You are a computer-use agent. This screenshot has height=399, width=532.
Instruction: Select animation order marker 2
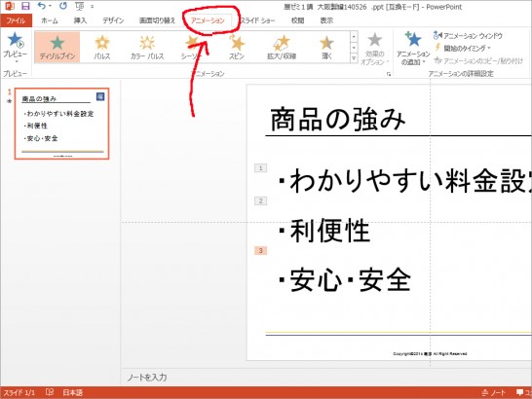click(x=260, y=200)
